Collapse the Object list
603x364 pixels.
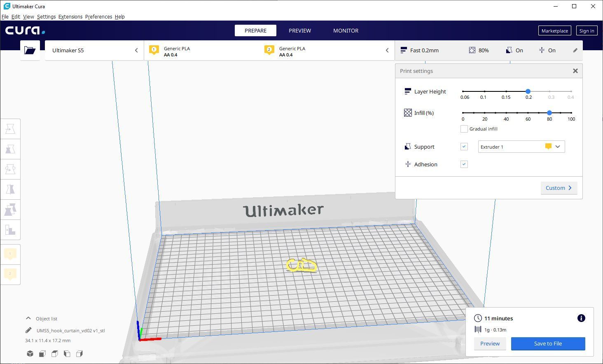coord(28,318)
